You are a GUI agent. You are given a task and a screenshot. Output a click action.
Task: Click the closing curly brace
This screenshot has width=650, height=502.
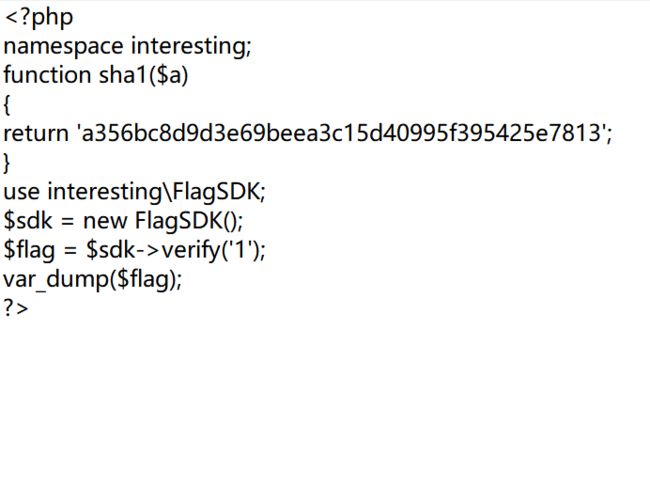7,163
